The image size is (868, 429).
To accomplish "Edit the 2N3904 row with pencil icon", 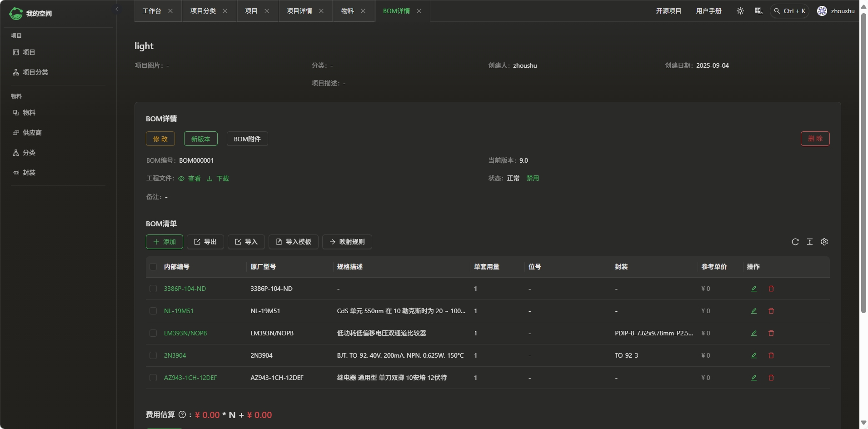I will 753,355.
